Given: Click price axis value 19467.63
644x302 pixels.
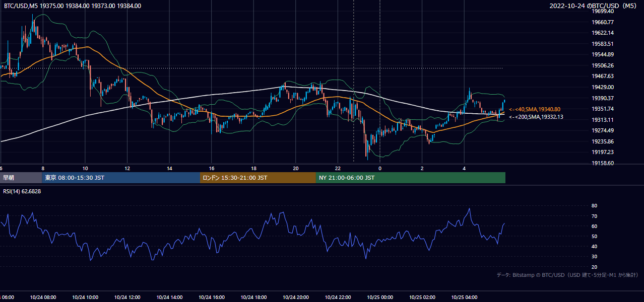Looking at the screenshot, I should (x=603, y=76).
